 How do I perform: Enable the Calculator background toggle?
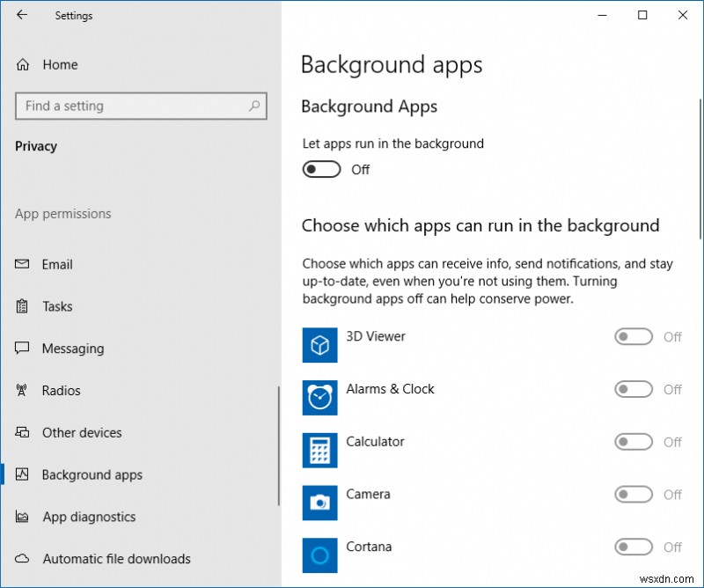tap(634, 442)
